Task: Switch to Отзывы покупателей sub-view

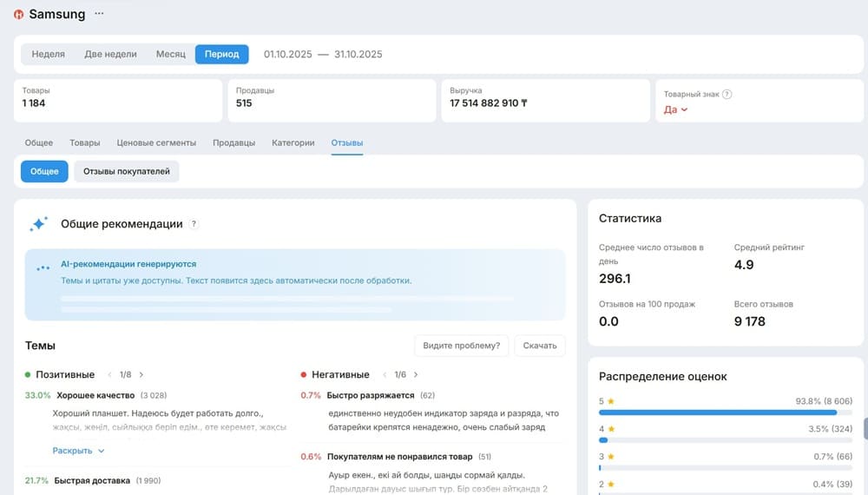Action: pos(127,172)
